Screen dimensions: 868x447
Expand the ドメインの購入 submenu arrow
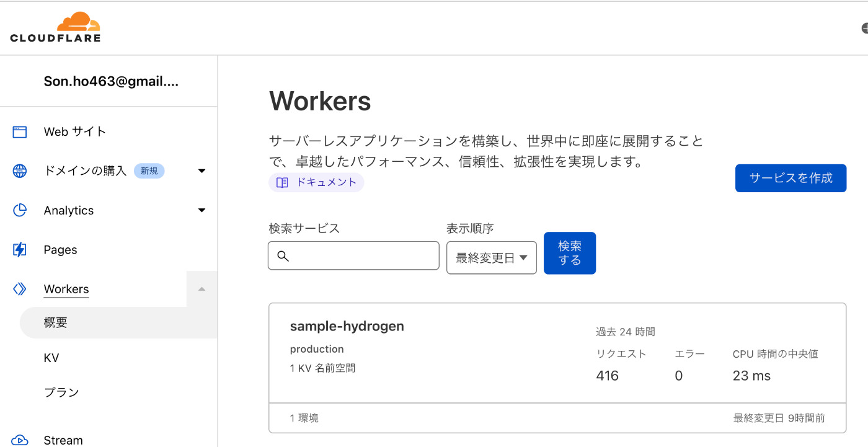click(x=201, y=171)
